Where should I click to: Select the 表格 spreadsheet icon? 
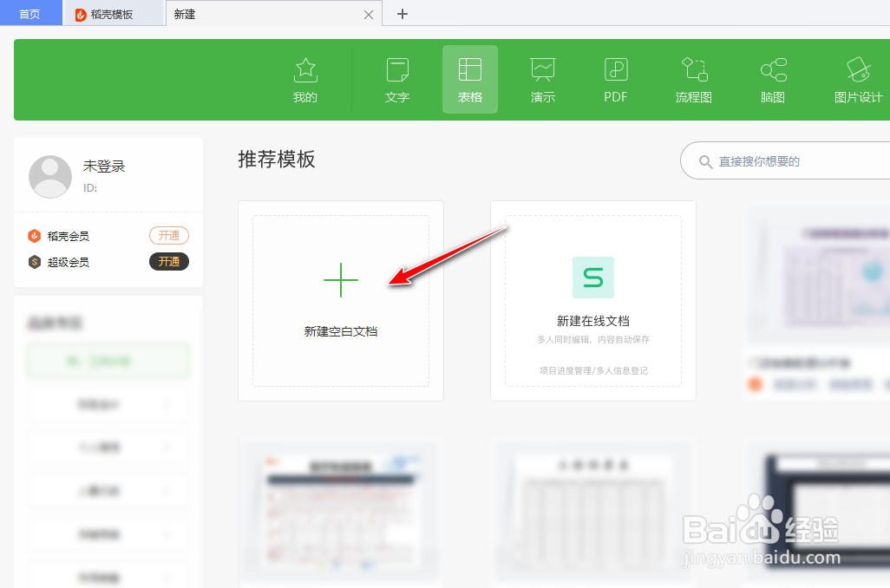[469, 78]
